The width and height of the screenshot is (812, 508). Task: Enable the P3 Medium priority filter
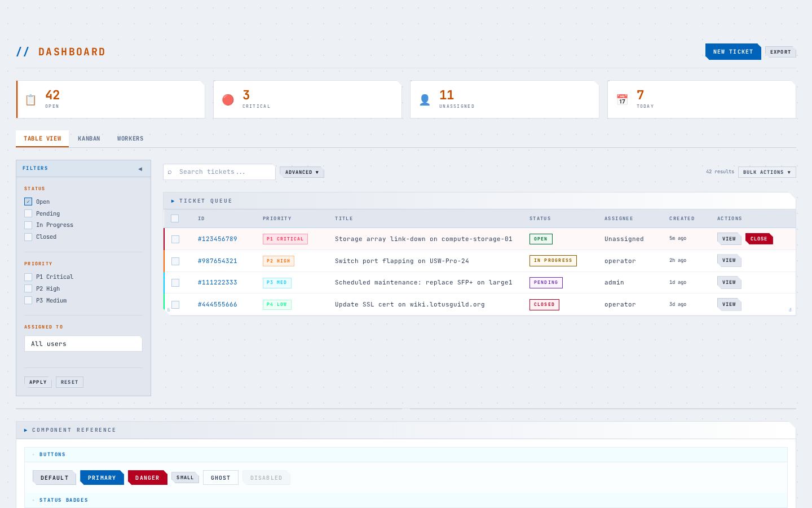click(x=28, y=300)
